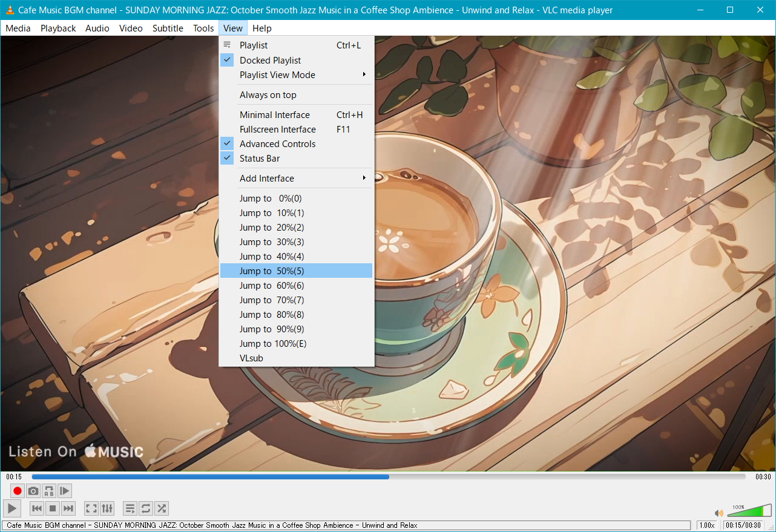Open the Playback menu
776x532 pixels.
[x=58, y=28]
